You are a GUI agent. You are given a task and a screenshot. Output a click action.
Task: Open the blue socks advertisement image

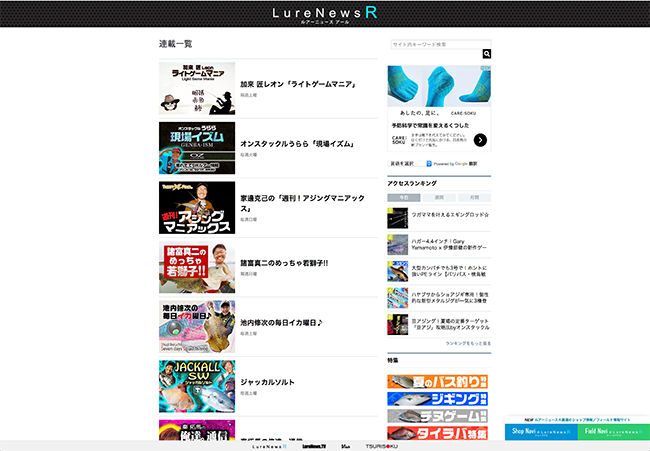[439, 86]
